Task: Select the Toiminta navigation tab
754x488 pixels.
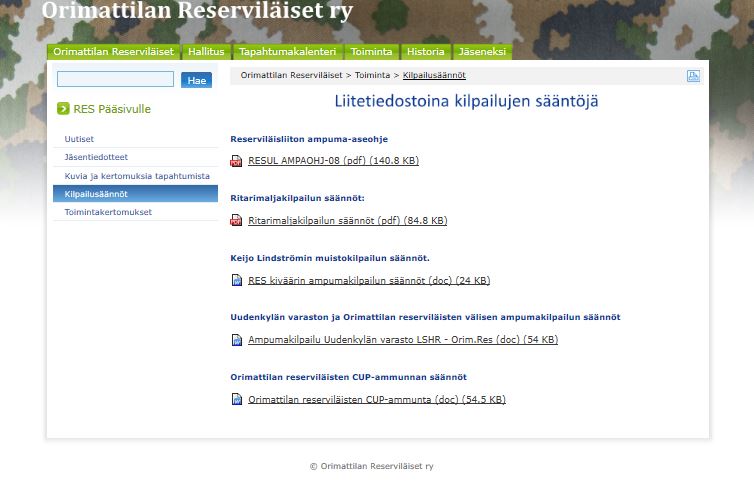Action: click(372, 52)
